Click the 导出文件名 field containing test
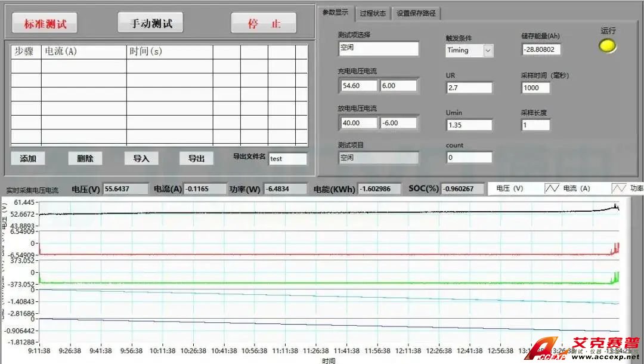 287,159
